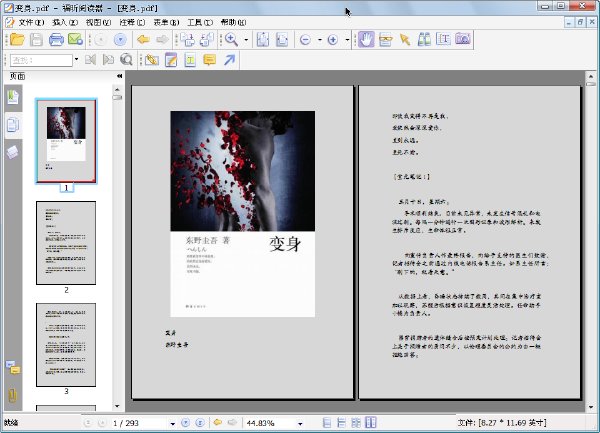The image size is (600, 433).
Task: Select the Text Selection tool icon
Action: click(385, 39)
